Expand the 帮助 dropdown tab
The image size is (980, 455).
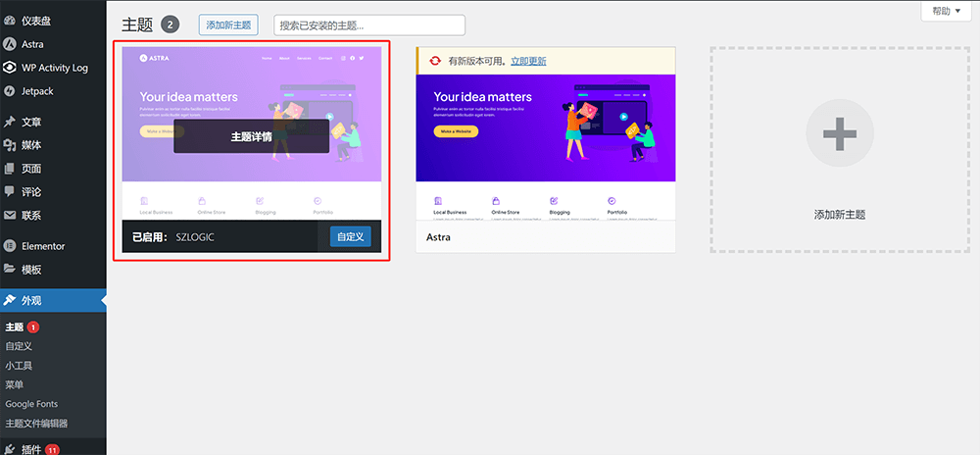[x=947, y=11]
